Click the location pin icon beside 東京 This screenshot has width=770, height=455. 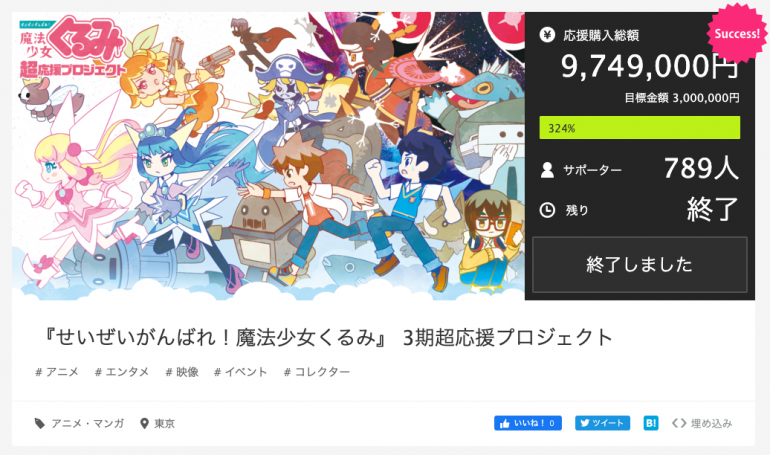coord(144,423)
